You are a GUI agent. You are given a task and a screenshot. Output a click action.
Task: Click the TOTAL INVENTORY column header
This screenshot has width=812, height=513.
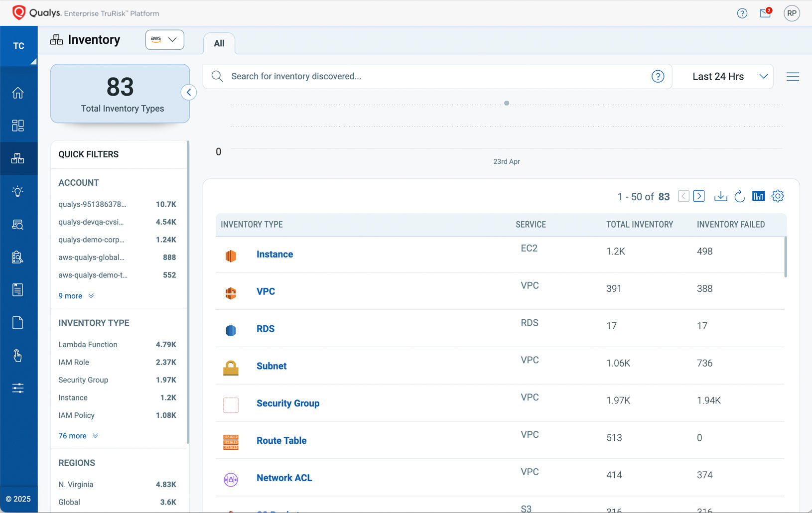tap(640, 225)
